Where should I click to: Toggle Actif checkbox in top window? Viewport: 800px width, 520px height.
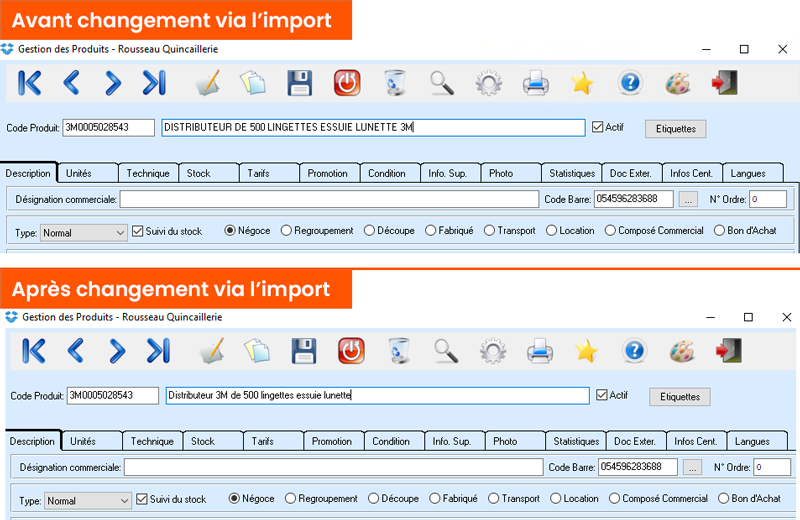pyautogui.click(x=597, y=127)
